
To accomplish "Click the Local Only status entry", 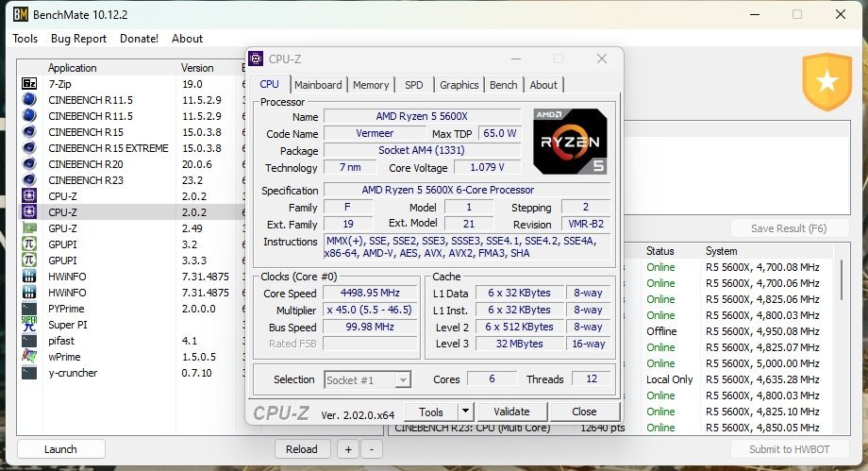I will [x=669, y=379].
